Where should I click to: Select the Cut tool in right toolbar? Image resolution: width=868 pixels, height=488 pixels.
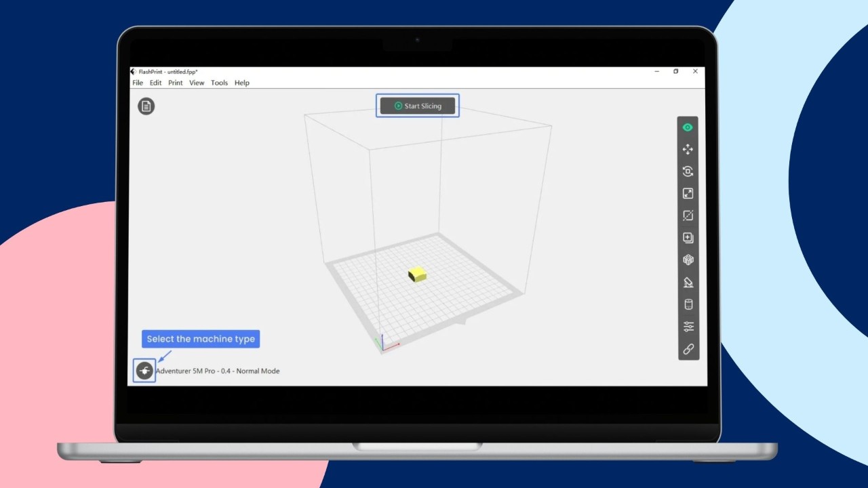click(x=688, y=216)
